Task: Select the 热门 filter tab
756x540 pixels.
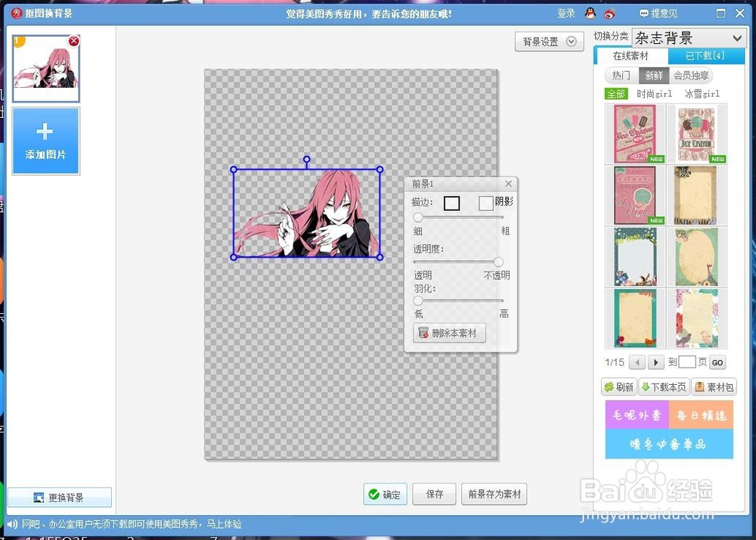Action: [621, 75]
